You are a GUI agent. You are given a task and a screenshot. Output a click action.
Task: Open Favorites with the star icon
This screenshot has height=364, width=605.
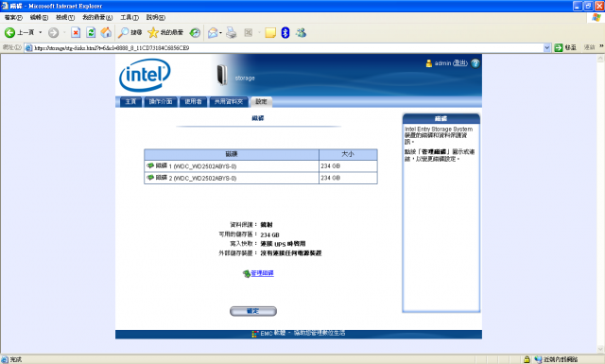[x=153, y=33]
